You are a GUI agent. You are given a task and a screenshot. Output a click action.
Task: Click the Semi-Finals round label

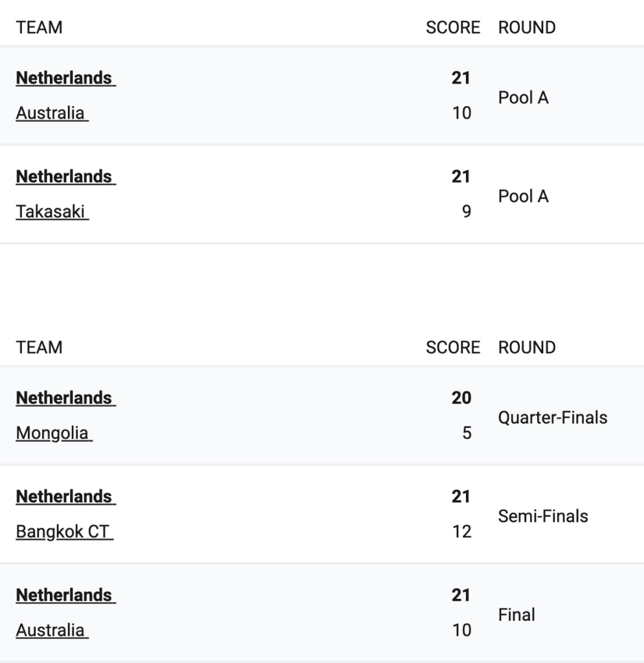tap(543, 516)
